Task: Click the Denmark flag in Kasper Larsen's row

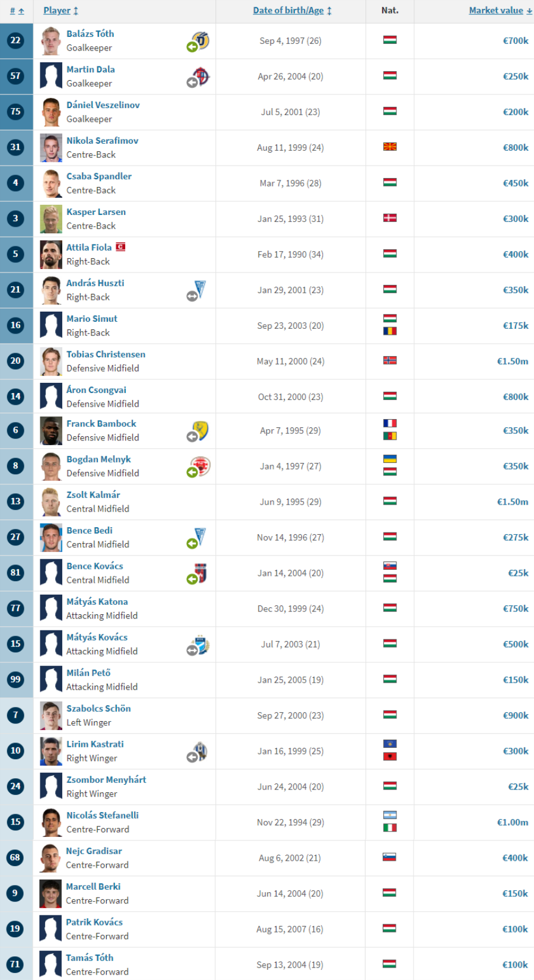Action: [390, 218]
